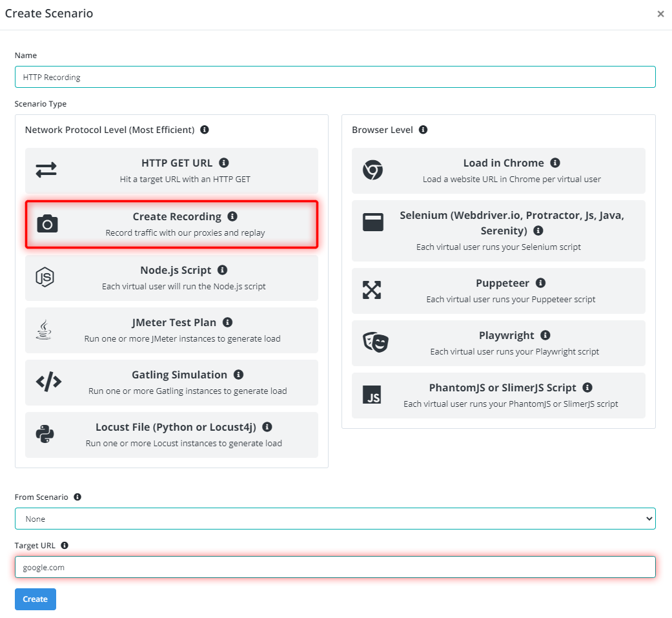This screenshot has width=672, height=618.
Task: Select Load in Chrome option
Action: coord(498,170)
